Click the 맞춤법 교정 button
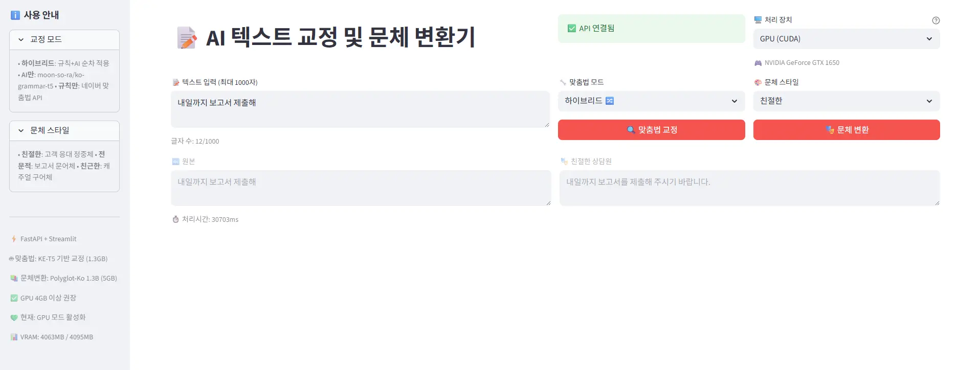Image resolution: width=980 pixels, height=370 pixels. tap(651, 130)
